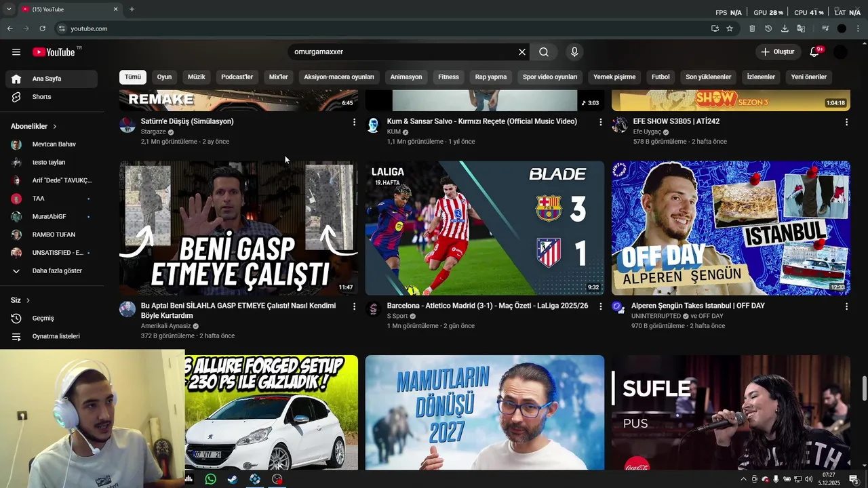Viewport: 868px width, 488px height.
Task: Expand the Abonelikler section chevron
Action: click(x=55, y=127)
